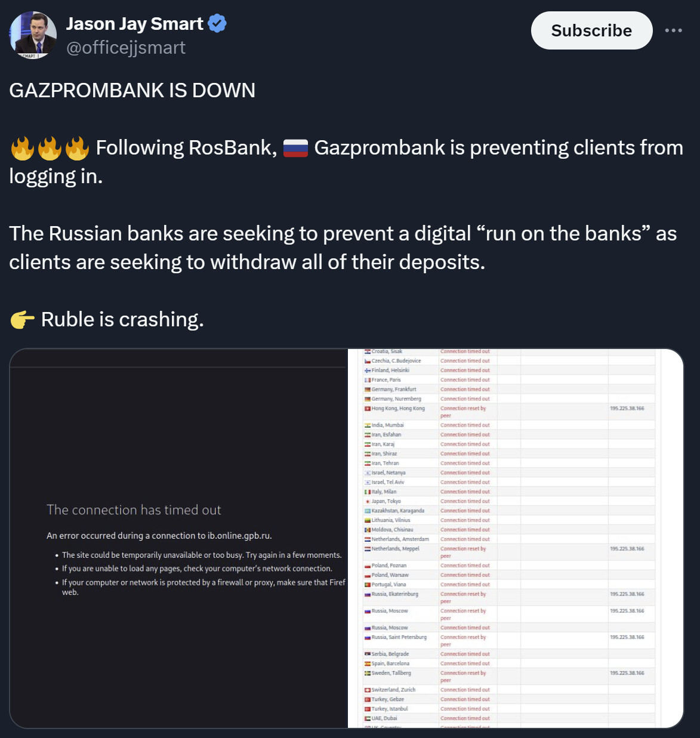
Task: Click the Russian flag emoji before Gazprombank
Action: (295, 148)
